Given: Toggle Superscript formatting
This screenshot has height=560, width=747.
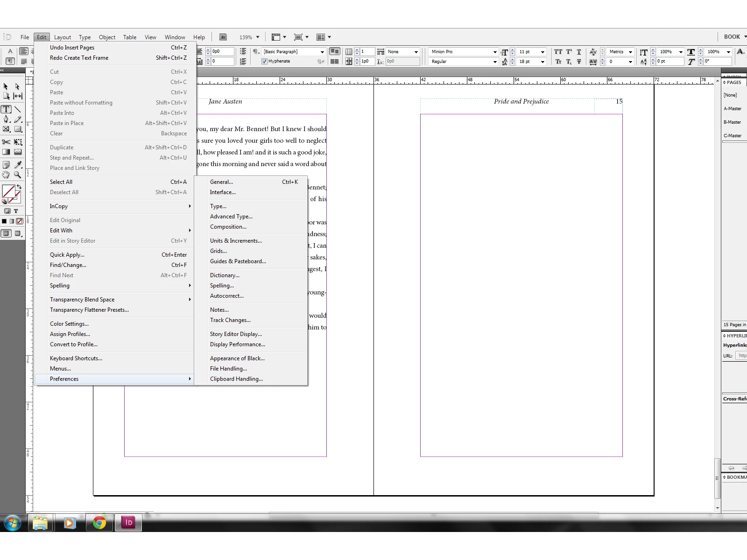Looking at the screenshot, I should coord(569,52).
